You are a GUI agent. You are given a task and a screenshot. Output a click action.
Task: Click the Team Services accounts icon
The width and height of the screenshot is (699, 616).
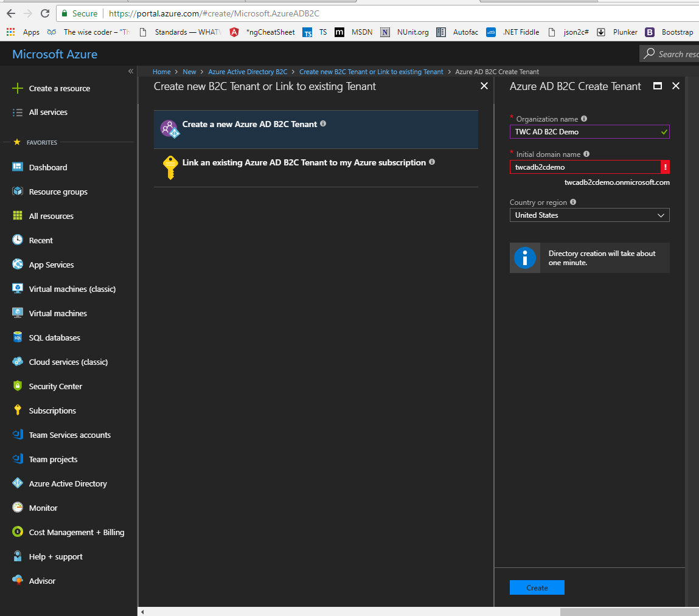click(x=18, y=435)
